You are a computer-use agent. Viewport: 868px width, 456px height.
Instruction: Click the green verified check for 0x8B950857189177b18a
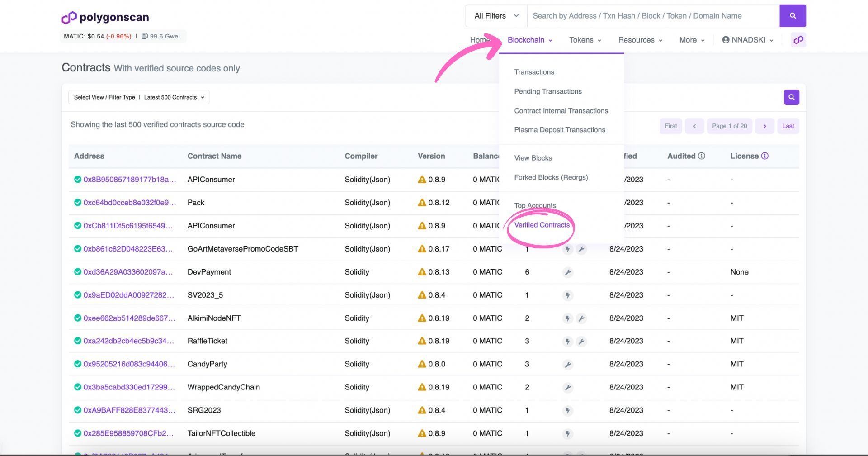[78, 180]
